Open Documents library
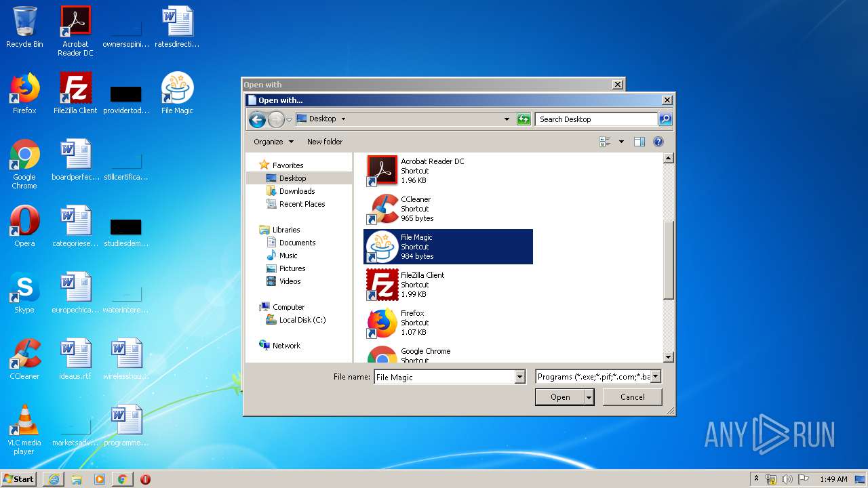The image size is (868, 488). 297,243
